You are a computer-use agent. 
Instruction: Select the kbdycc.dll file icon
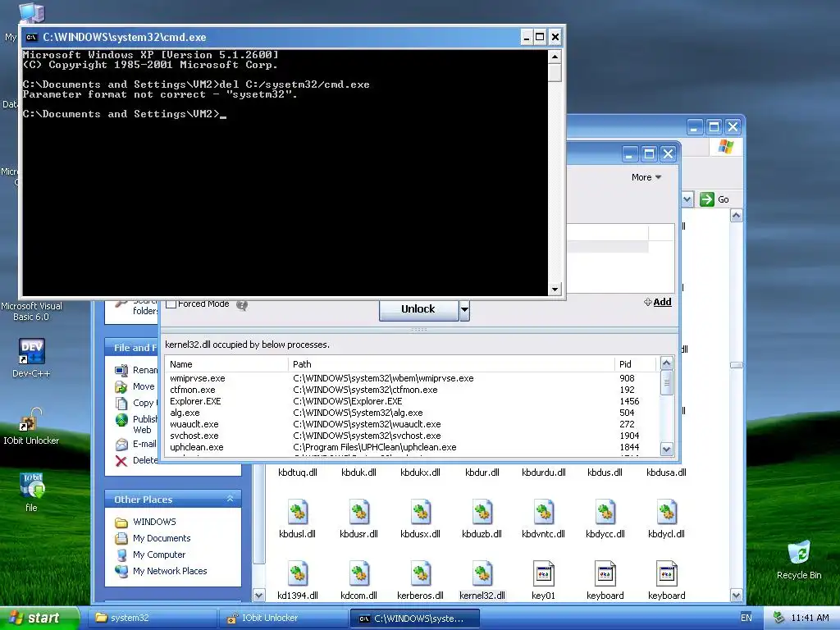point(605,512)
